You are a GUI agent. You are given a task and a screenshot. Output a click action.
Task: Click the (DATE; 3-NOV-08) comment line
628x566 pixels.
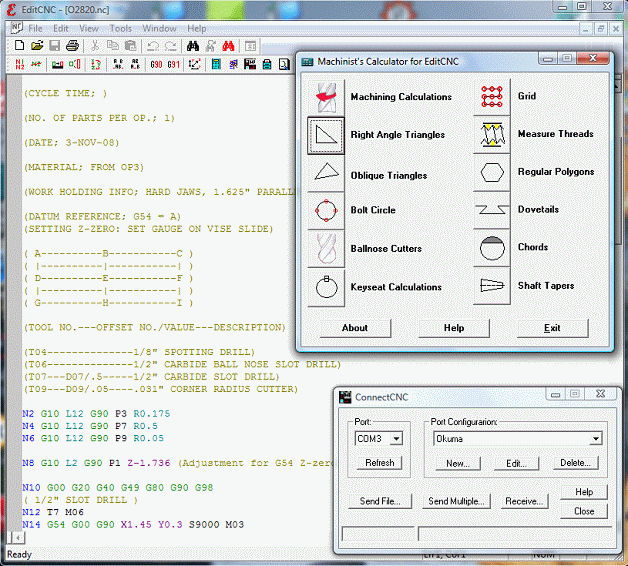pos(71,143)
